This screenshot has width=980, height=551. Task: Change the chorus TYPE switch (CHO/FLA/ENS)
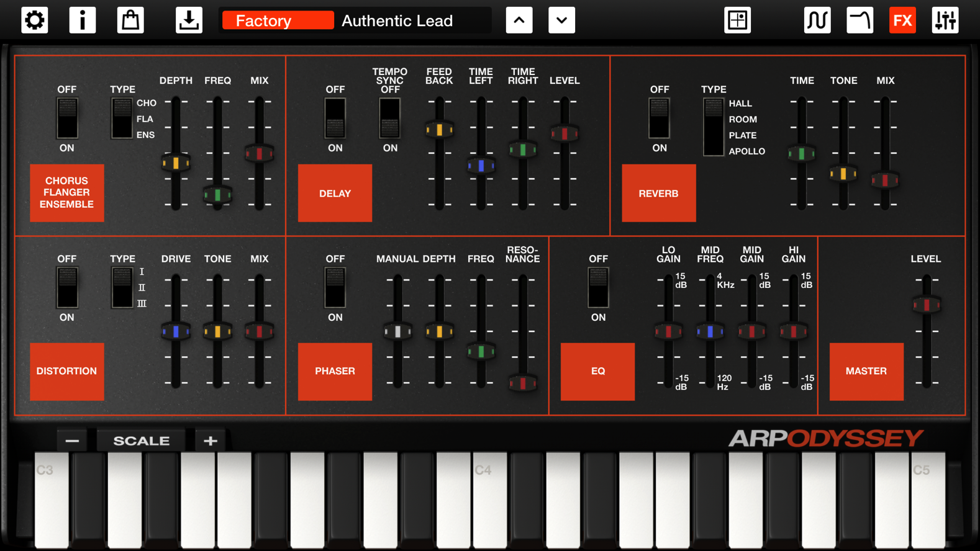122,118
